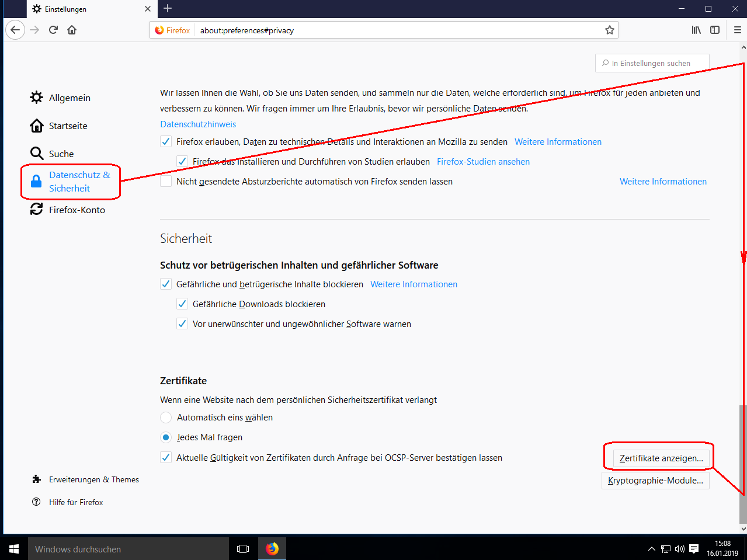The width and height of the screenshot is (747, 560).
Task: Open the Firefox hamburger menu
Action: click(x=737, y=30)
